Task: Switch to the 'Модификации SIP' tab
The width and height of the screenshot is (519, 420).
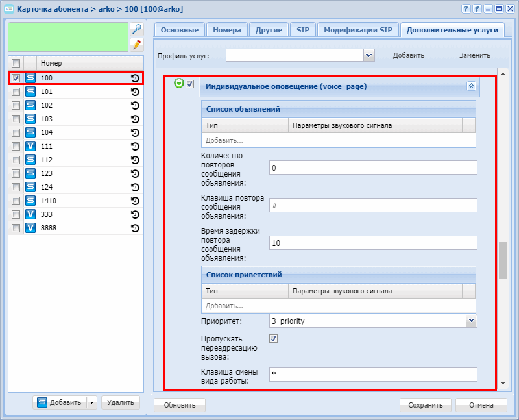Action: coord(357,30)
